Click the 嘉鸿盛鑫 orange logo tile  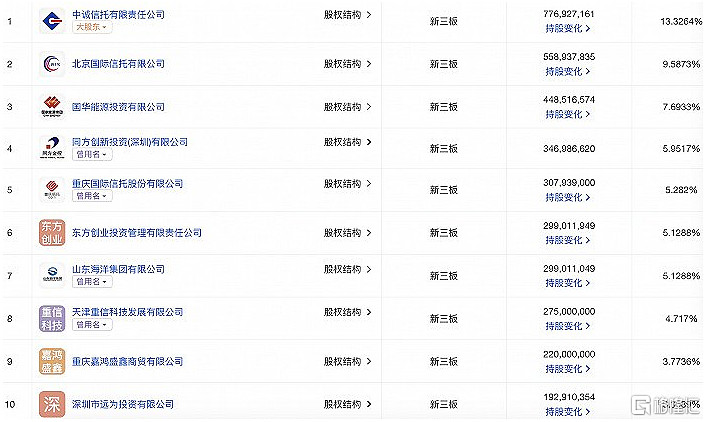pos(52,361)
